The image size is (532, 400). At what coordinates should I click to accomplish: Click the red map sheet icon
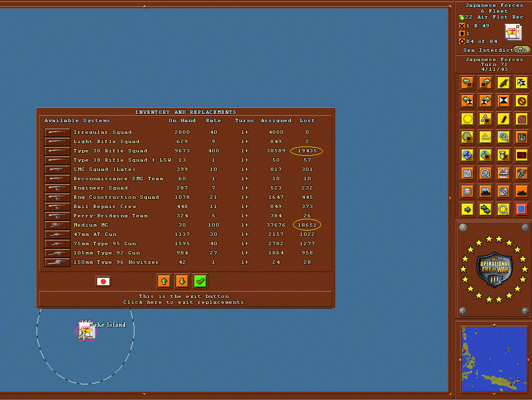[521, 119]
